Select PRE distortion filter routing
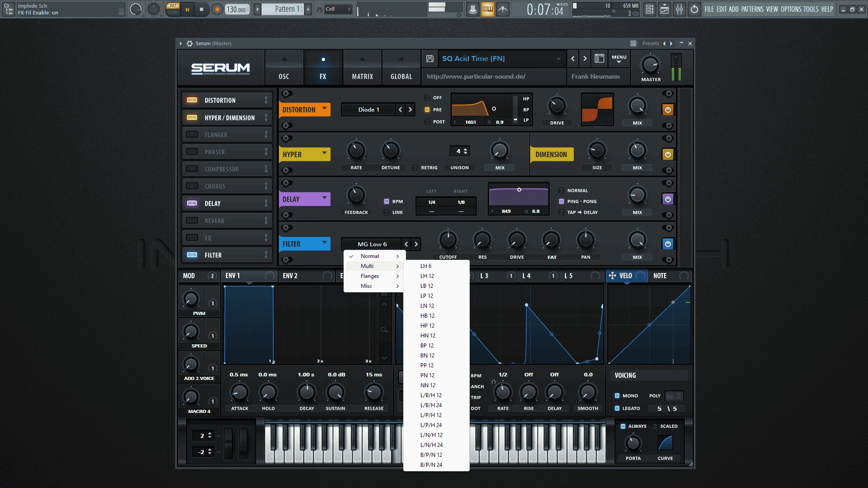868x488 pixels. [427, 110]
